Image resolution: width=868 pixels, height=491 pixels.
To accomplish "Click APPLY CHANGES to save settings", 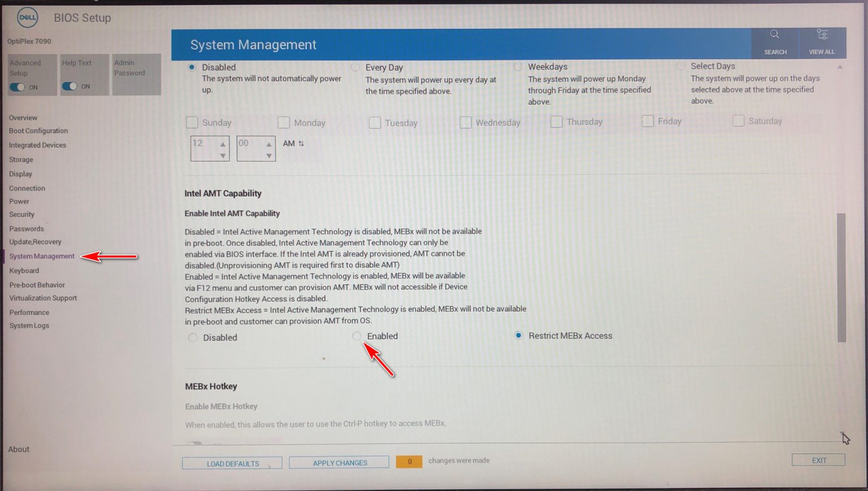I will pos(338,462).
